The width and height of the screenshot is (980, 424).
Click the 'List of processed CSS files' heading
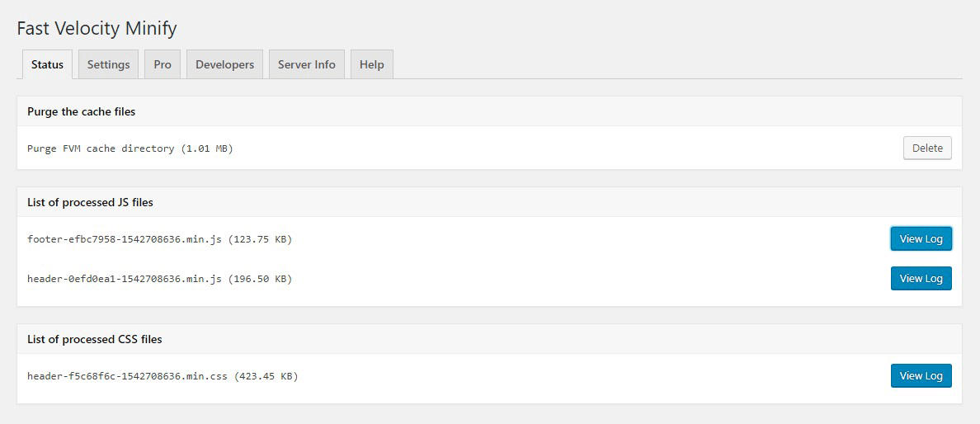(94, 339)
